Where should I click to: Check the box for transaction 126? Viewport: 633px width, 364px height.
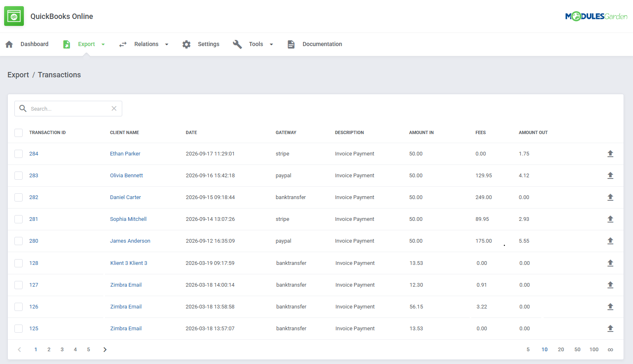coord(19,307)
